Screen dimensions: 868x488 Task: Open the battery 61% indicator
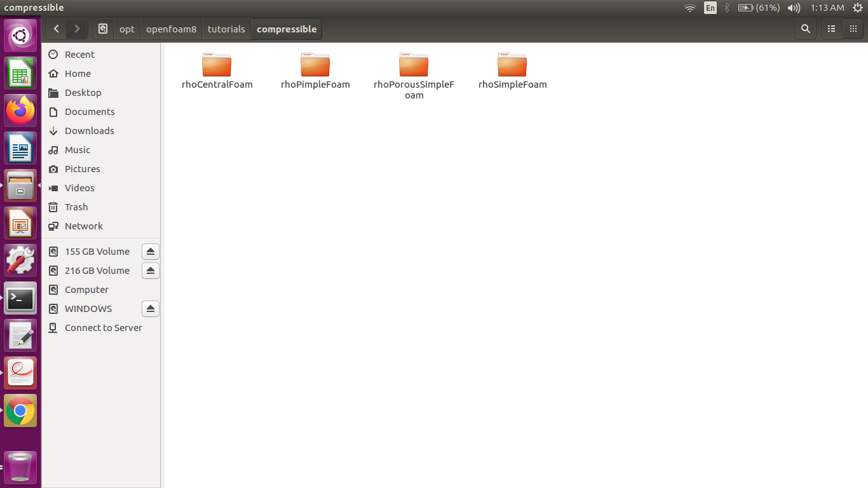pos(759,8)
